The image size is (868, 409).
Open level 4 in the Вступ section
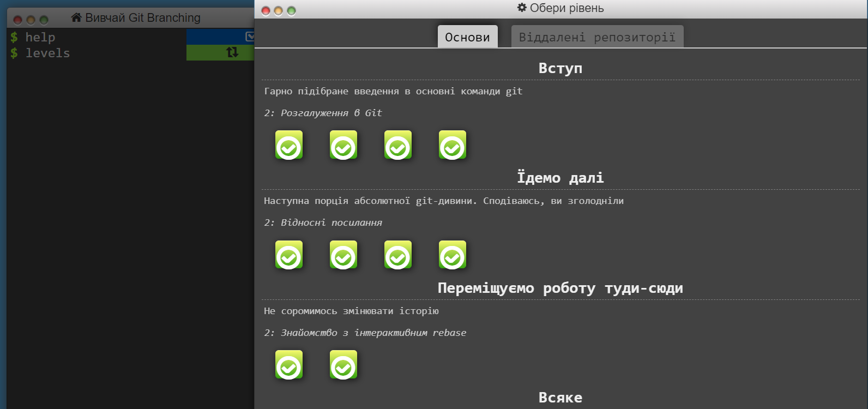[x=453, y=145]
